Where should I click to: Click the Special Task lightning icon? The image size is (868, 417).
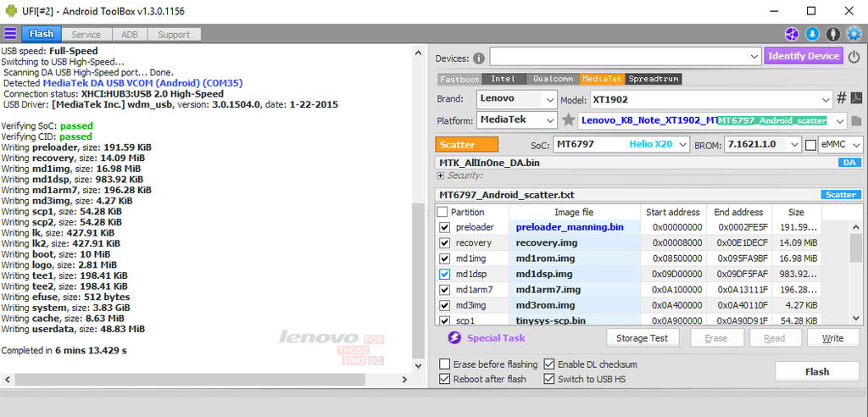coord(454,338)
